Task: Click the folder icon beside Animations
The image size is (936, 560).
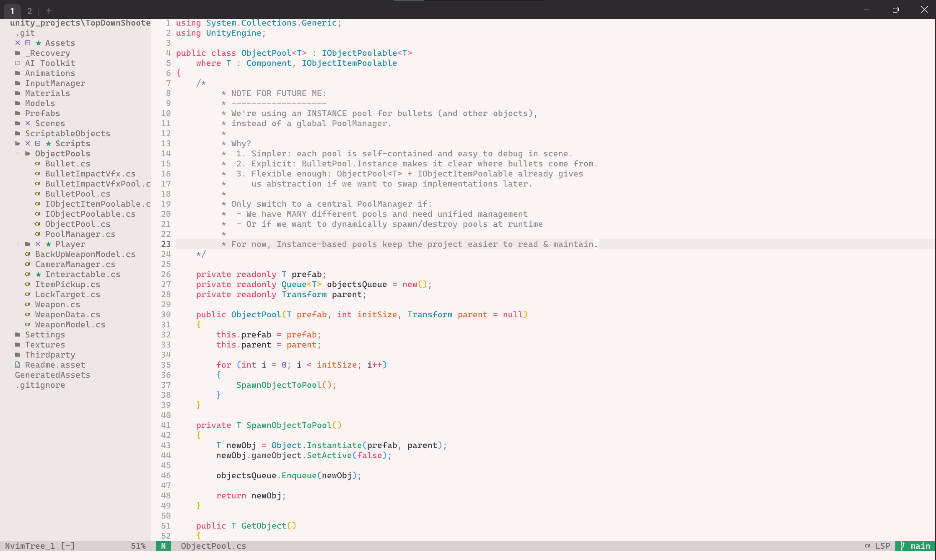Action: point(18,73)
